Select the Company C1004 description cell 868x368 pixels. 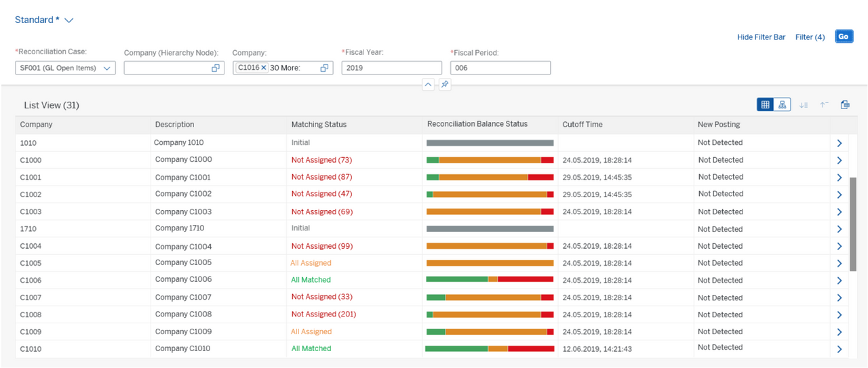(x=183, y=247)
